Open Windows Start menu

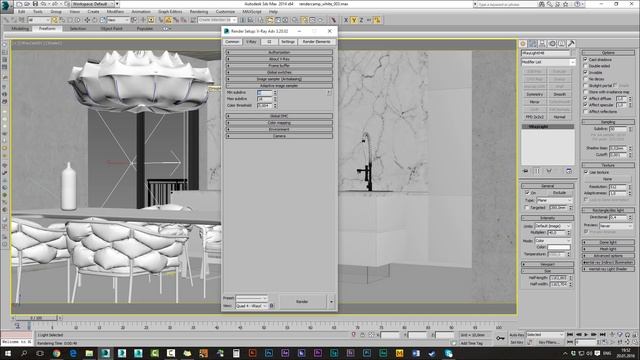tap(8, 353)
